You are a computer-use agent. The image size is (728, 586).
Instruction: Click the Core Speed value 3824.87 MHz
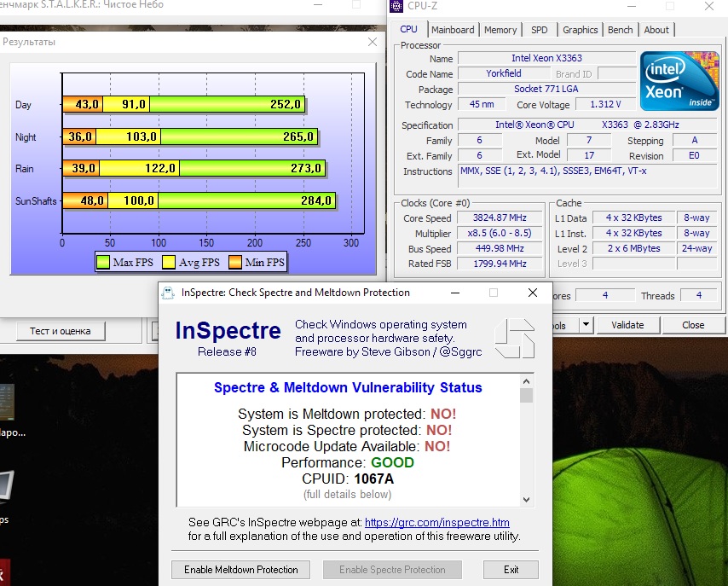[x=500, y=218]
